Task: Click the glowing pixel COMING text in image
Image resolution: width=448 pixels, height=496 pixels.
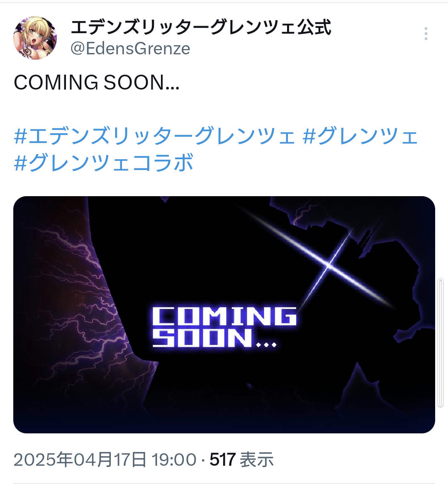Action: [x=224, y=316]
